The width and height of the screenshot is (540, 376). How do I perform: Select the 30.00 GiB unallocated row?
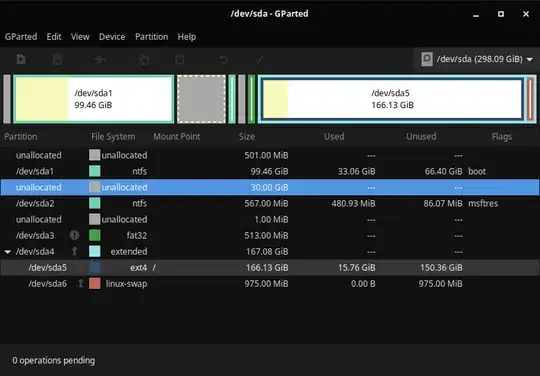270,187
